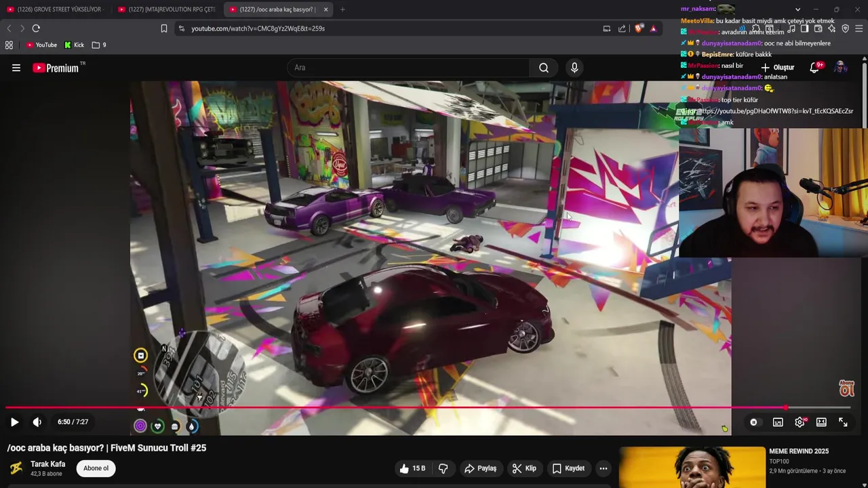Open the Tarak Kafa channel name
The image size is (868, 488).
coord(47,464)
